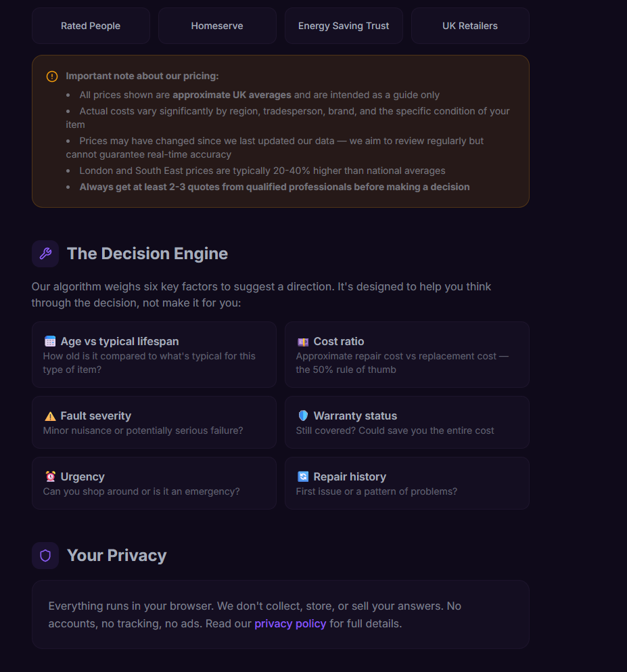Click the Warranty status shield icon
Image resolution: width=627 pixels, height=672 pixels.
303,416
